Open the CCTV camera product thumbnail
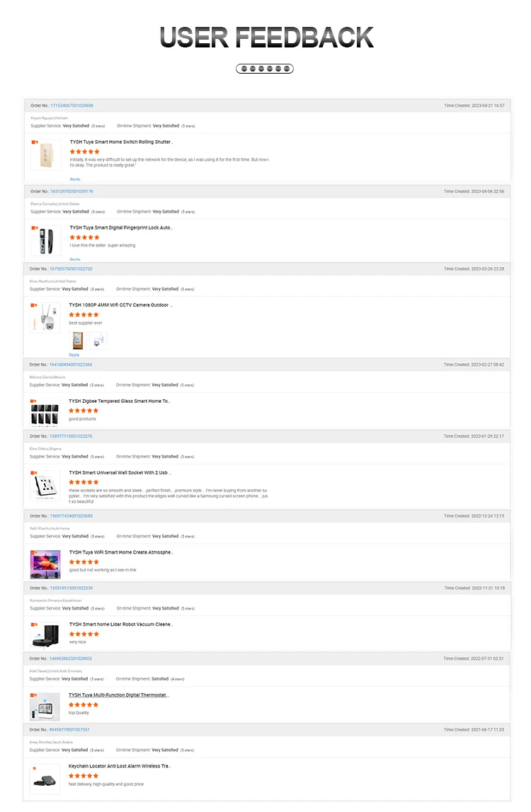Image resolution: width=531 pixels, height=812 pixels. click(x=45, y=318)
